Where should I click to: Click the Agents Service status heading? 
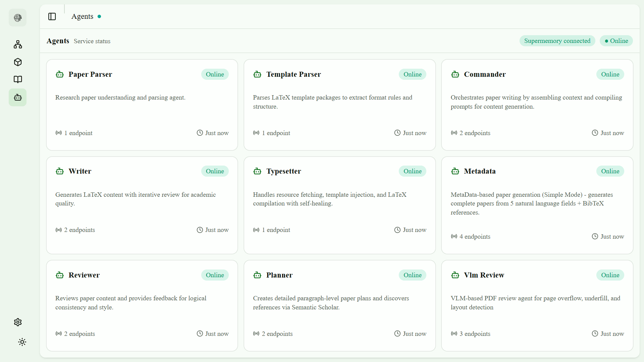[78, 41]
